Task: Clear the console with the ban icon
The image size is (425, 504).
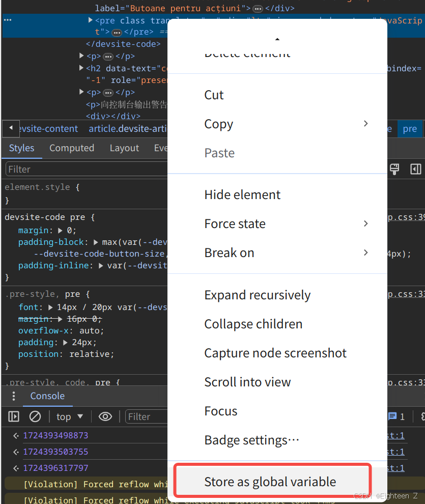Action: pos(35,416)
